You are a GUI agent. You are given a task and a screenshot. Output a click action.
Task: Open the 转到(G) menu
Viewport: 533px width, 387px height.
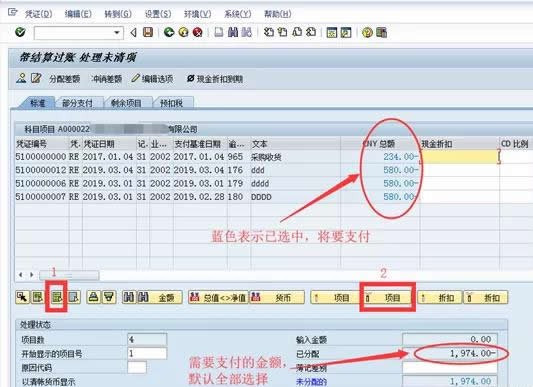point(118,14)
